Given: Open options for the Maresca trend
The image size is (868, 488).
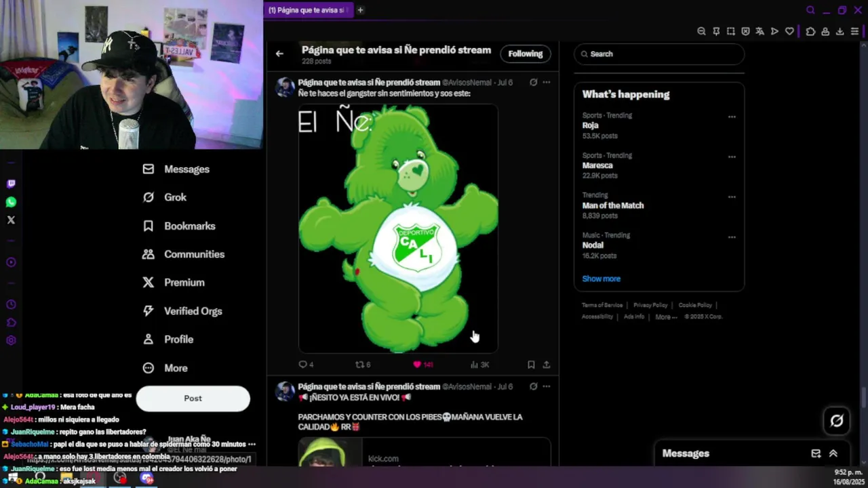Looking at the screenshot, I should click(732, 157).
